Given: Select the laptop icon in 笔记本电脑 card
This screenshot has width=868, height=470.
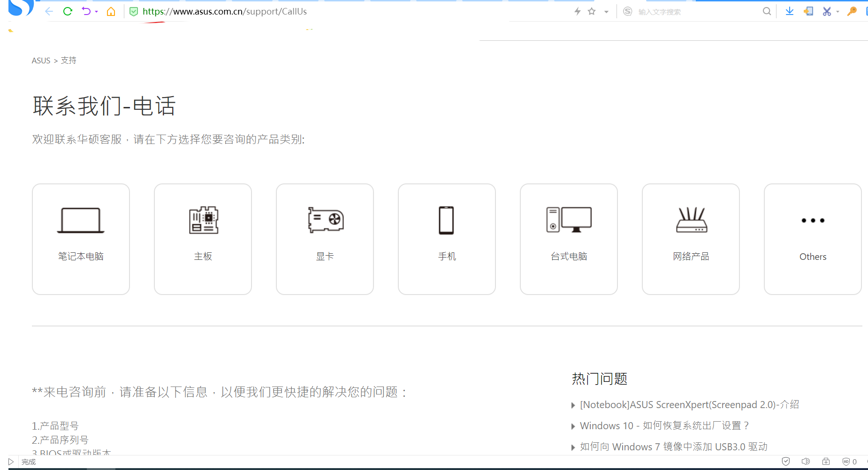Looking at the screenshot, I should click(81, 220).
